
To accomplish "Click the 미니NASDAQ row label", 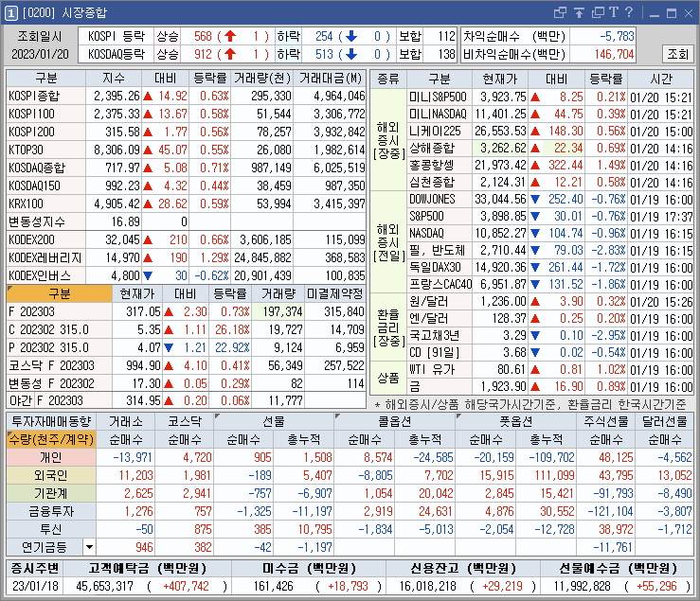I will click(x=438, y=114).
